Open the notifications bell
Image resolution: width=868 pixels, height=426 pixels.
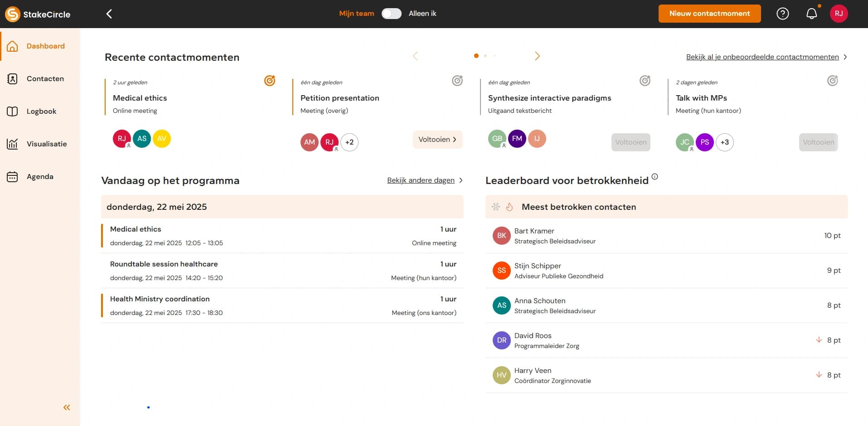(x=811, y=14)
